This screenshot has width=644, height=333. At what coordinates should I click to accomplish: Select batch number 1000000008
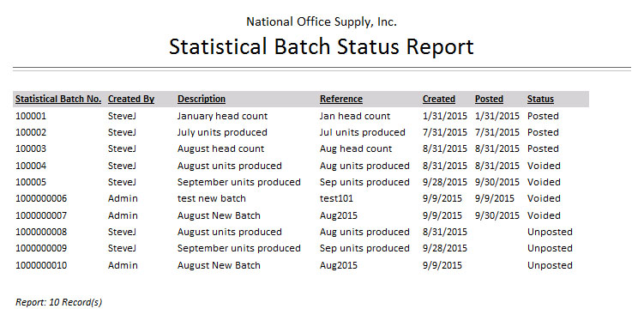click(x=41, y=232)
